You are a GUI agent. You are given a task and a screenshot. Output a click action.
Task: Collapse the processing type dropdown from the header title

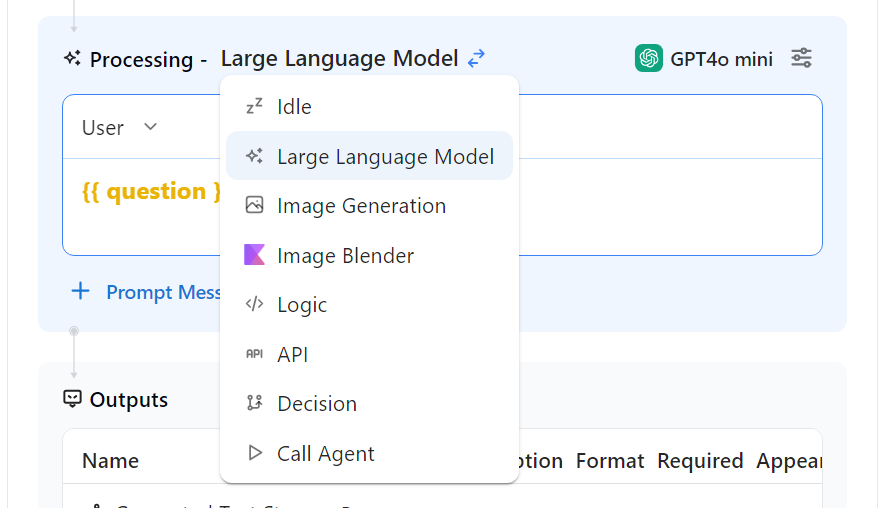(339, 59)
